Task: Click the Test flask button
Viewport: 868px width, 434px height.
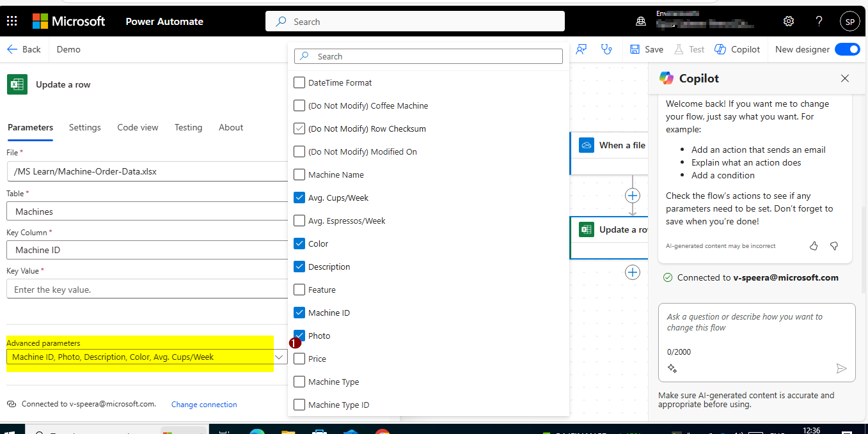Action: [x=688, y=49]
